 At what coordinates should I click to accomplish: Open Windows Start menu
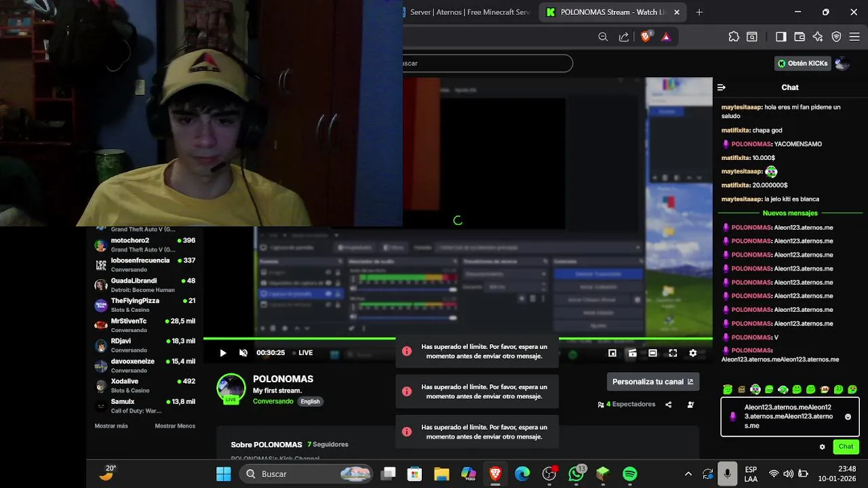point(223,474)
